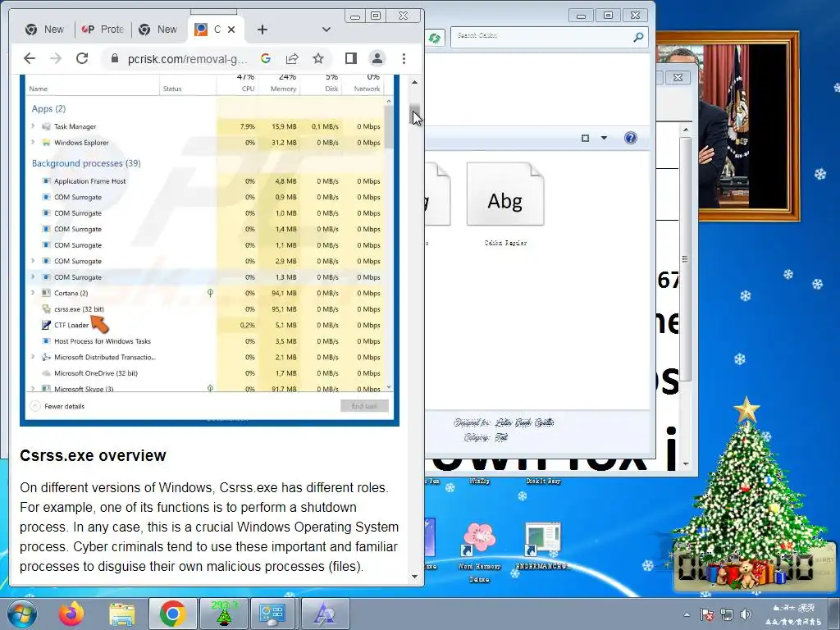Open Chrome side panel
Image resolution: width=840 pixels, height=630 pixels.
(x=351, y=58)
